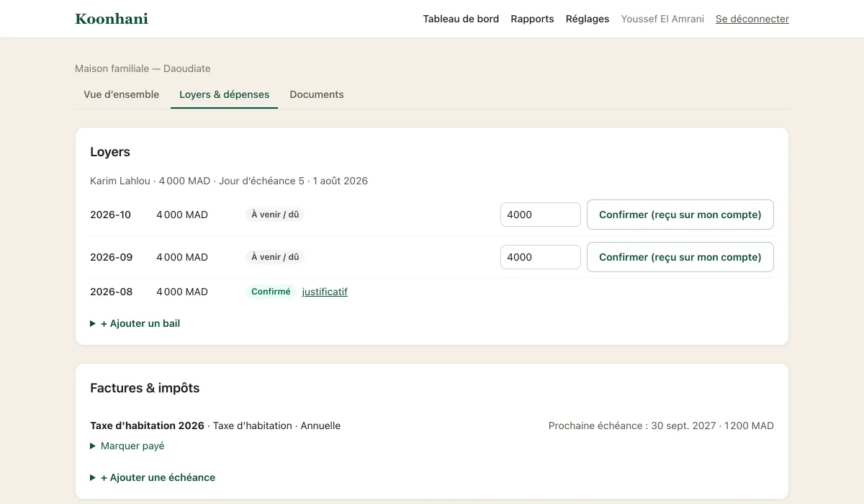This screenshot has width=864, height=504.
Task: Expand the Ajouter une échéance section
Action: point(153,477)
